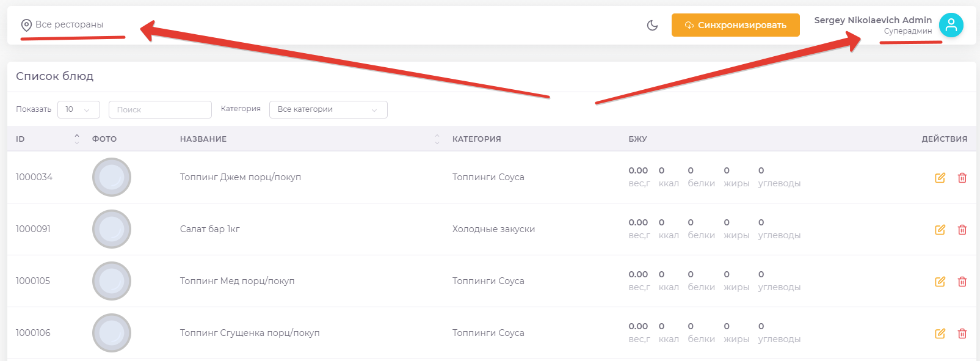The width and height of the screenshot is (980, 361).
Task: Expand the Все категории filter dropdown
Action: pyautogui.click(x=328, y=109)
